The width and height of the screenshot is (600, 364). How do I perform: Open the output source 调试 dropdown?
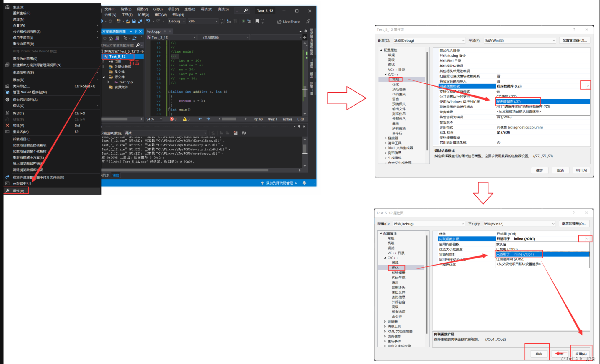point(165,133)
